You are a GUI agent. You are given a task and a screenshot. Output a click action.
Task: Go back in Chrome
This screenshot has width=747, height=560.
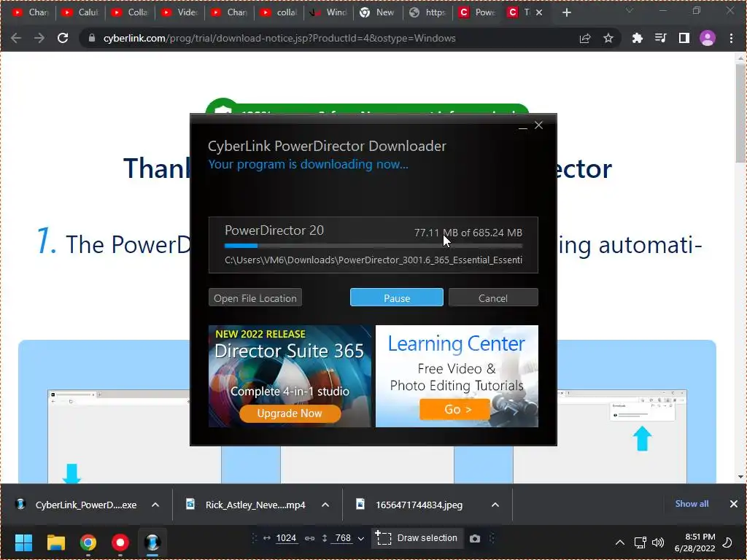(16, 38)
